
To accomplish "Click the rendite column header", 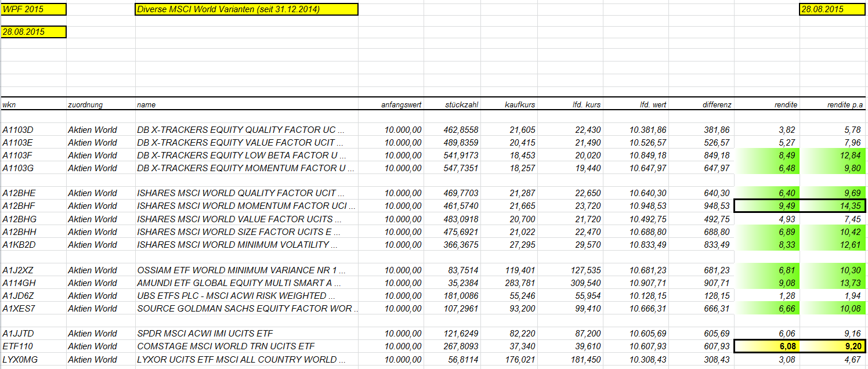I will click(x=766, y=104).
